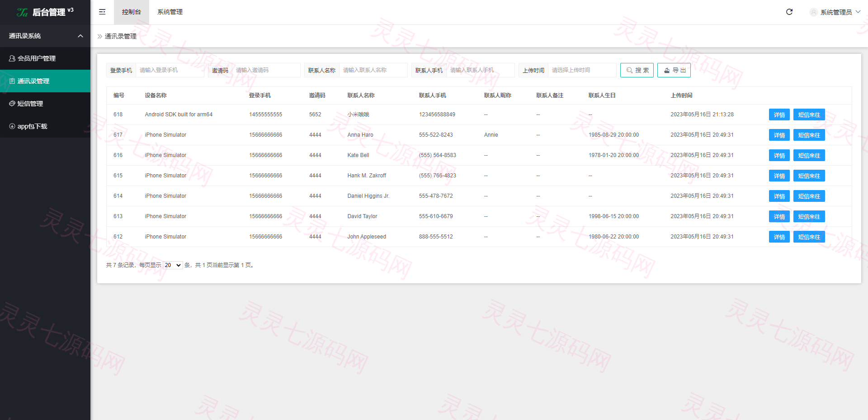Click the admin user avatar icon

[x=813, y=12]
